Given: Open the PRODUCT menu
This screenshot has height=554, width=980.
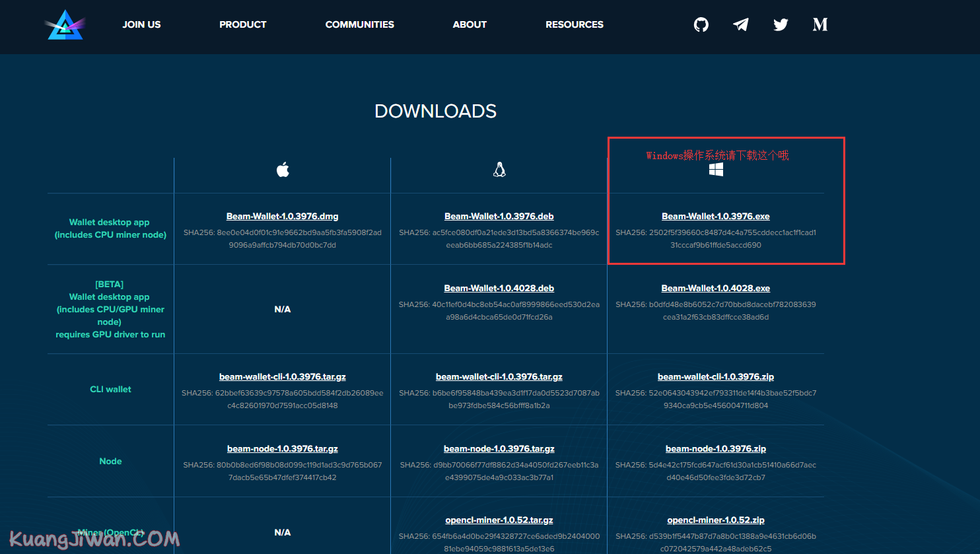Looking at the screenshot, I should point(243,24).
